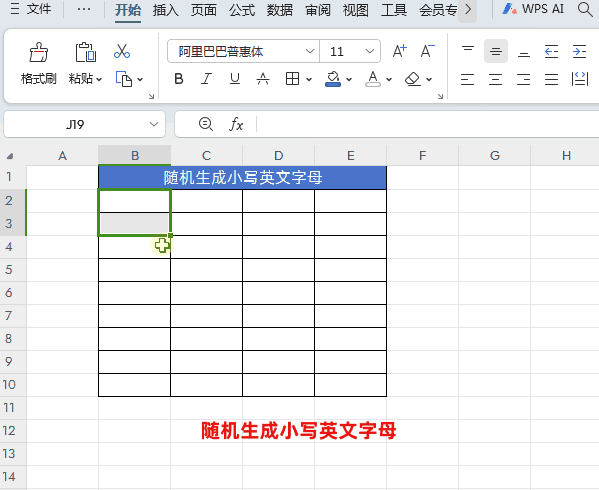The height and width of the screenshot is (490, 599).
Task: Switch to the 数据 ribbon tab
Action: tap(280, 10)
